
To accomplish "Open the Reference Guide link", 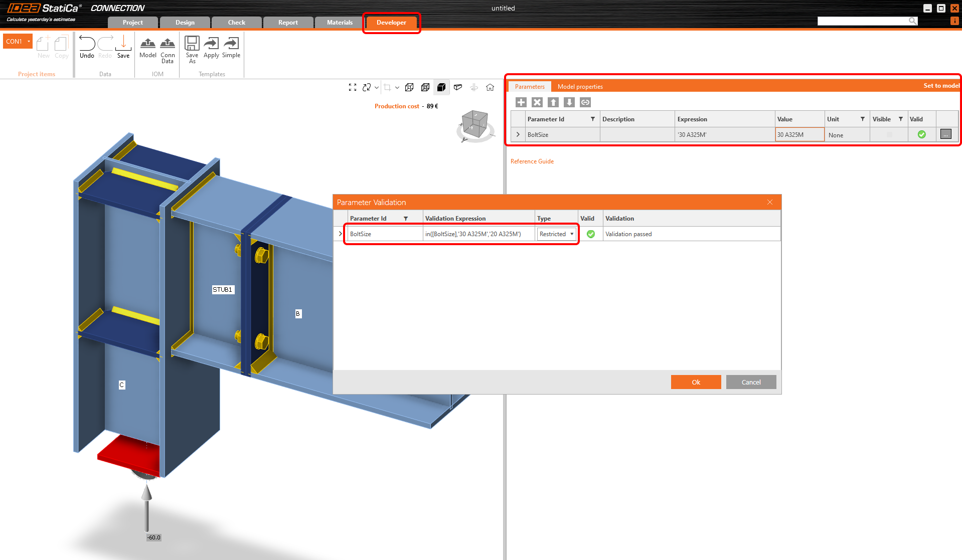I will tap(532, 161).
